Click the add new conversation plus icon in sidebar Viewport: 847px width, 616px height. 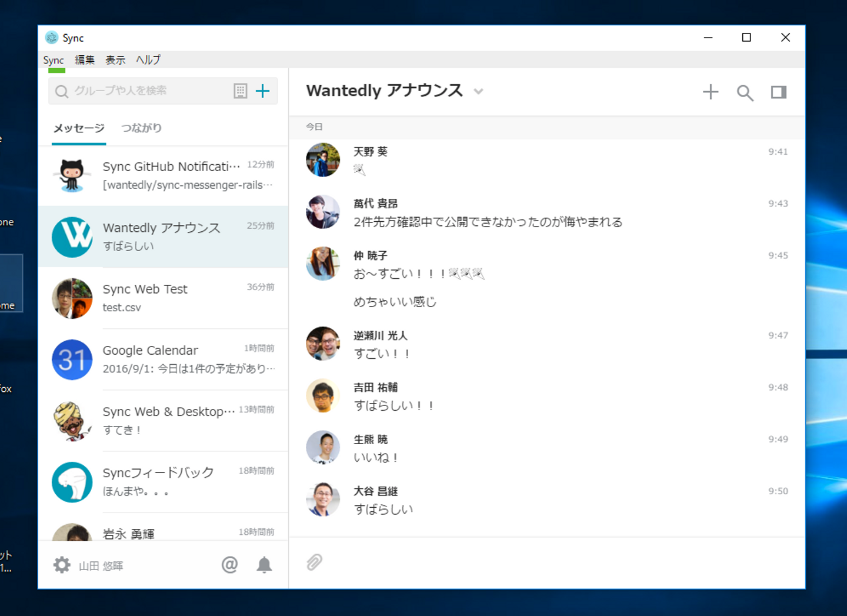tap(262, 91)
